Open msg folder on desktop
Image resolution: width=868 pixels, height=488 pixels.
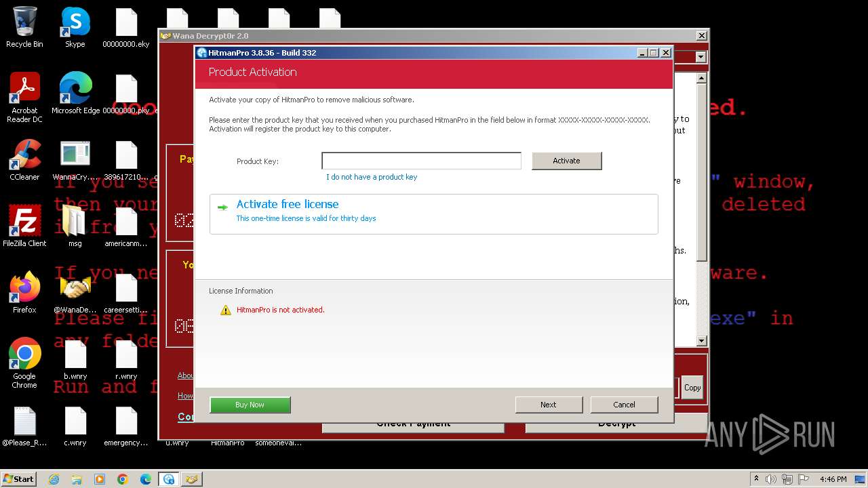coord(75,227)
